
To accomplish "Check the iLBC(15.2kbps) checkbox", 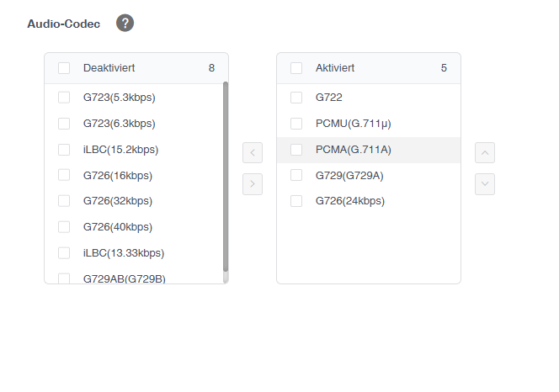I will click(x=64, y=150).
